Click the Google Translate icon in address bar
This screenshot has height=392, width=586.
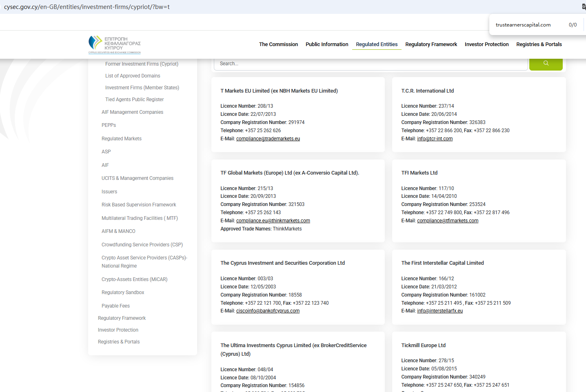[584, 7]
